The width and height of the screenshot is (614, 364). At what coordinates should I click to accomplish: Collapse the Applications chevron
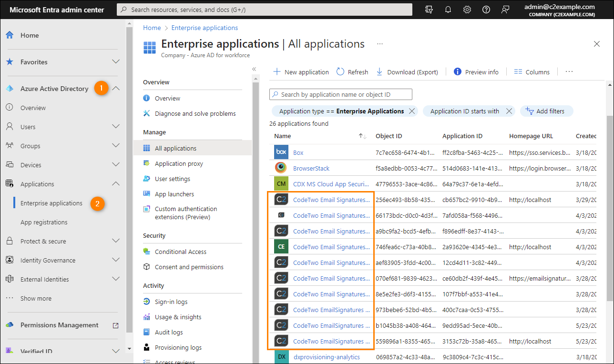tap(116, 184)
